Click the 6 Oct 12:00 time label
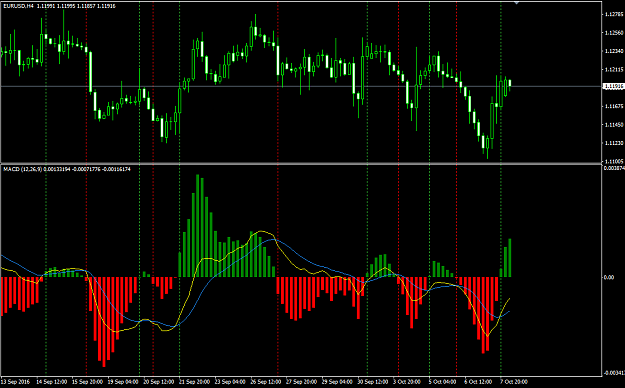Screen dimensions: 625x388 [478, 382]
